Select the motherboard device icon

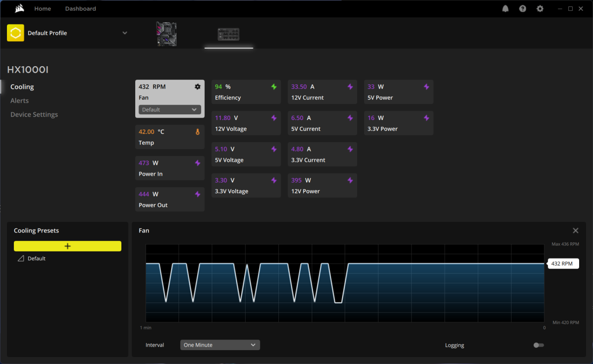[x=166, y=34]
